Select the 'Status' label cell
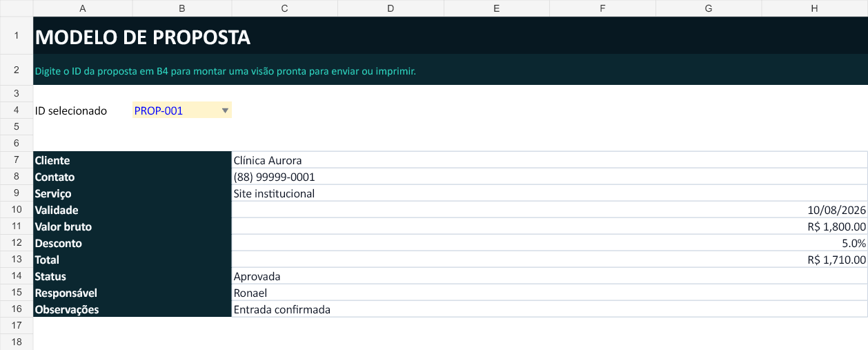Viewport: 868px width, 350px height. pyautogui.click(x=132, y=276)
